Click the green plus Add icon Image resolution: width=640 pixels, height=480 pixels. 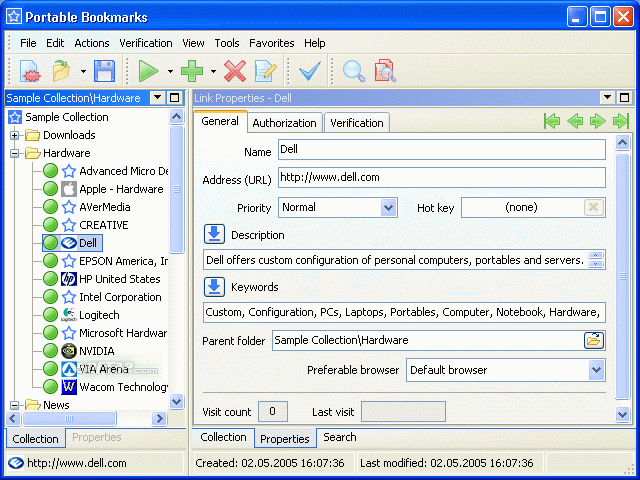[192, 71]
